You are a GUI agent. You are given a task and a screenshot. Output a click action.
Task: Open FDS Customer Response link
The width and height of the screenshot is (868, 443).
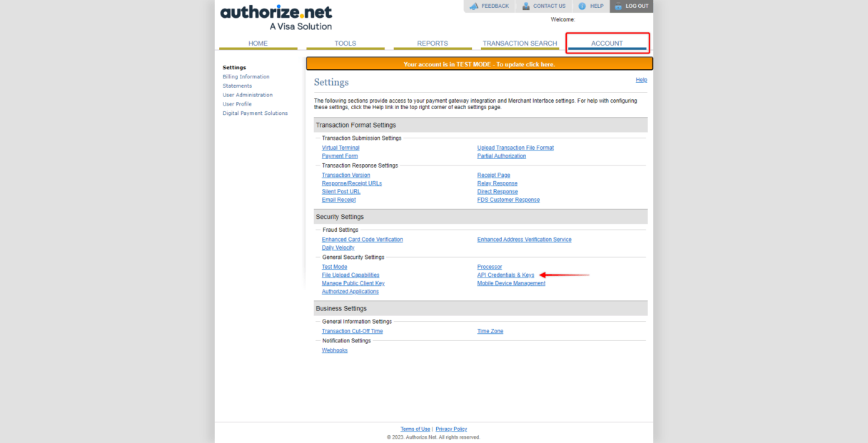pos(508,200)
